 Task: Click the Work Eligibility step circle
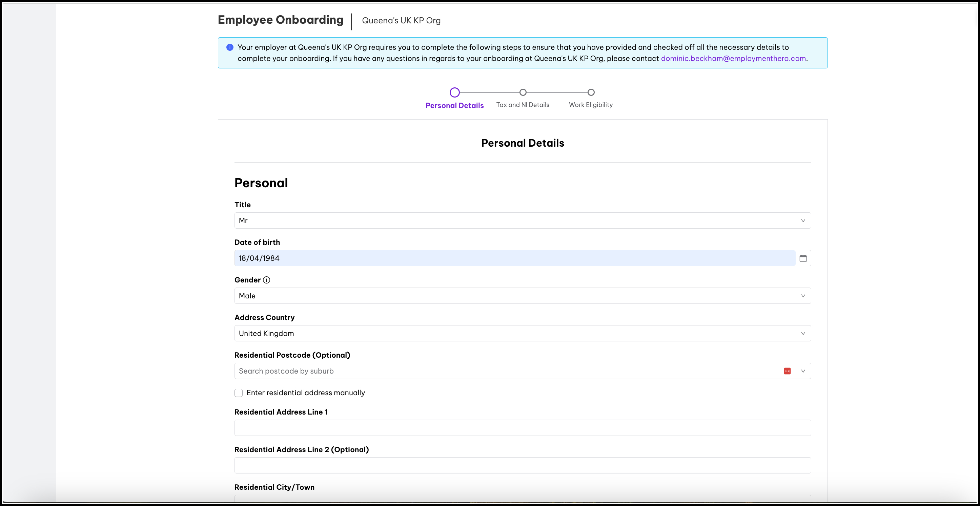pos(591,92)
